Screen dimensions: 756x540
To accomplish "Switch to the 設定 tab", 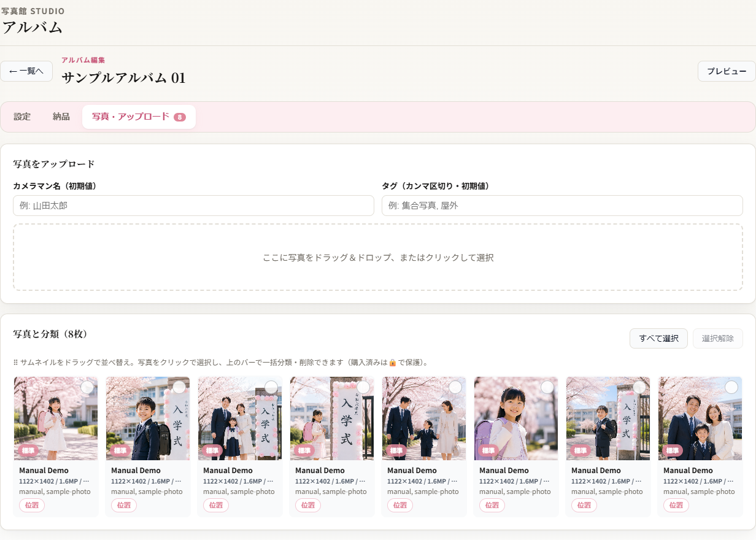I will (22, 117).
